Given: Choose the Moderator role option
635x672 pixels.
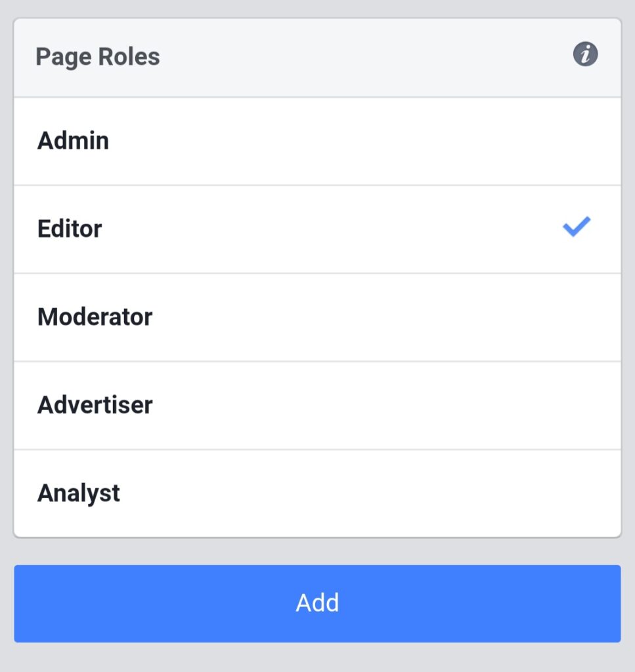Looking at the screenshot, I should tap(317, 318).
